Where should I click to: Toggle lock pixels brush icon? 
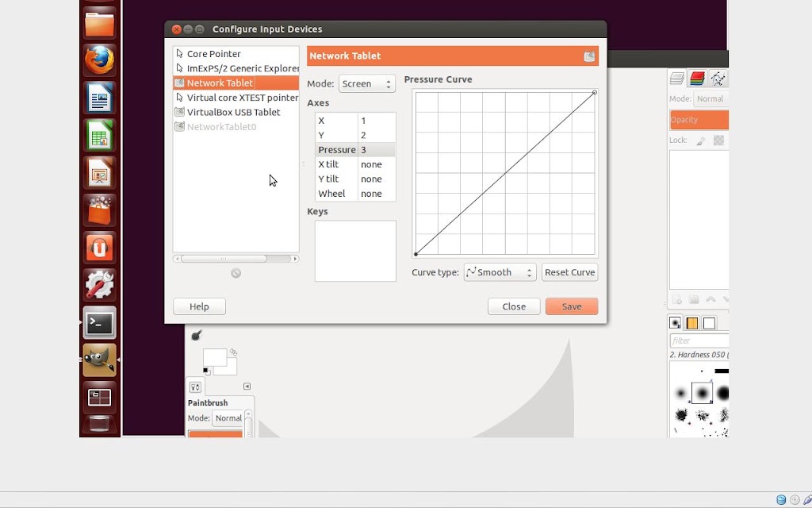701,140
